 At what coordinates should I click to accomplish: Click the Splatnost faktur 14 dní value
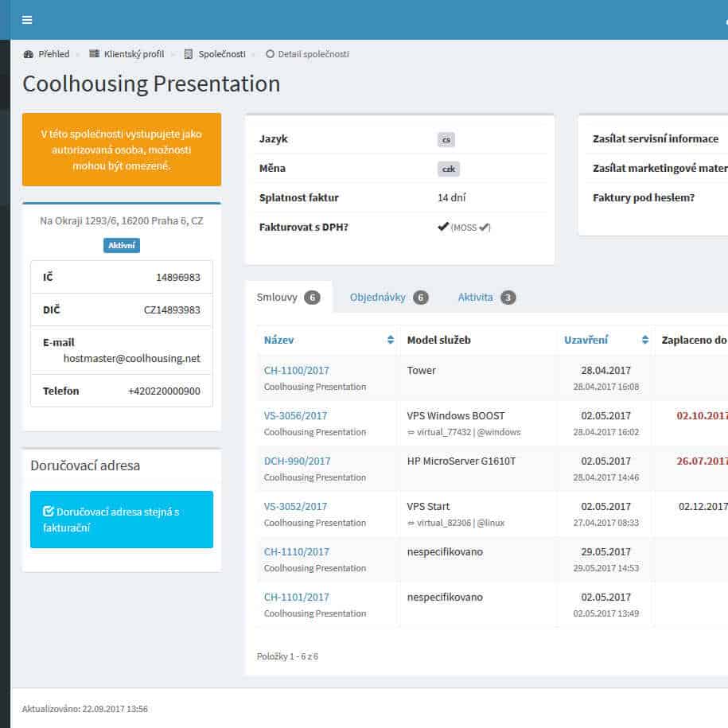point(451,198)
